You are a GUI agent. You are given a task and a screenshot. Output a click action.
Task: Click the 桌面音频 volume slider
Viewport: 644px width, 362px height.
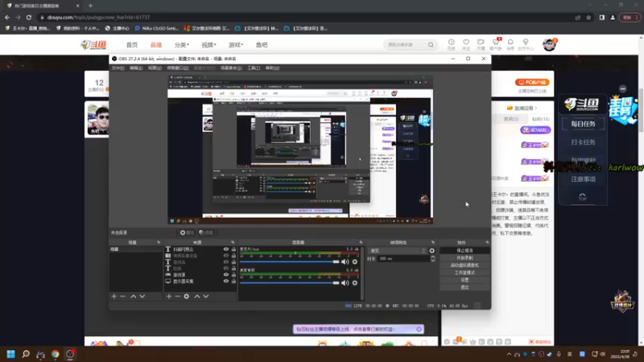coord(290,283)
